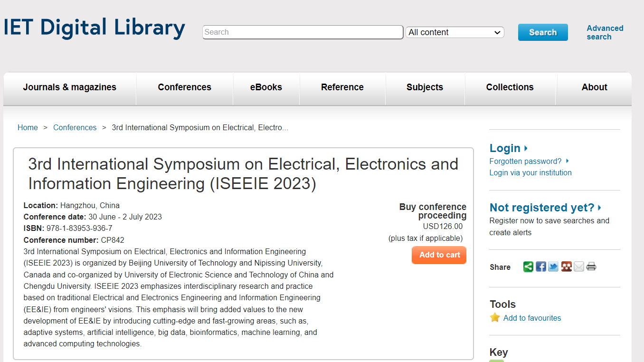Click inside the search text field
The image size is (644, 362).
(303, 32)
